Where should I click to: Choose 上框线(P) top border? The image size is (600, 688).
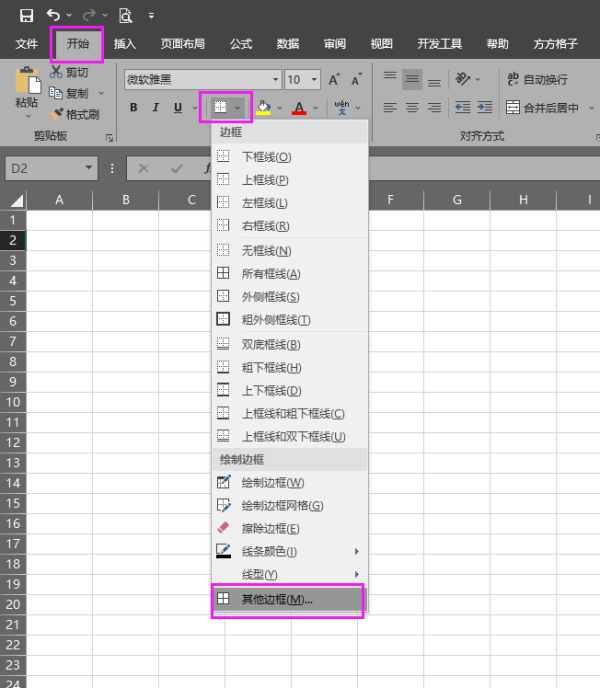289,180
